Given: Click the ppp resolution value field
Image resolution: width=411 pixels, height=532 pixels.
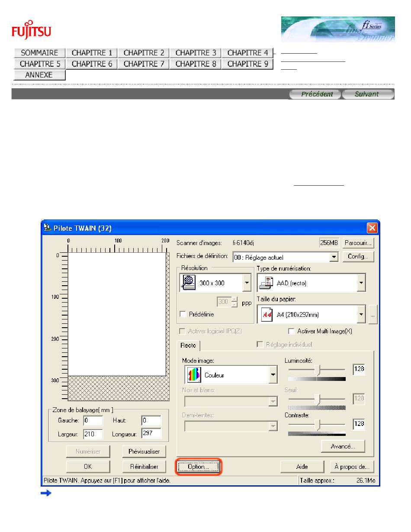Looking at the screenshot, I should pos(224,302).
